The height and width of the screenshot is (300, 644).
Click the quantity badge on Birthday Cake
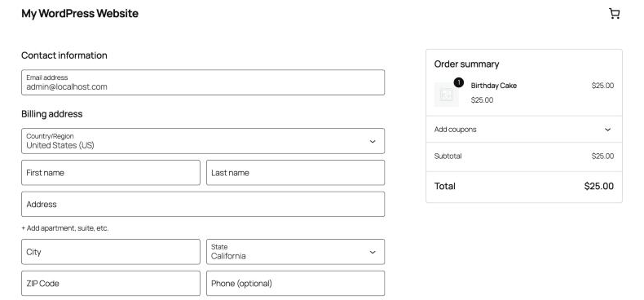click(x=458, y=82)
